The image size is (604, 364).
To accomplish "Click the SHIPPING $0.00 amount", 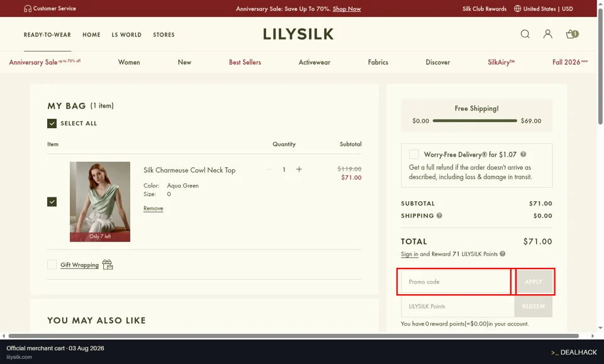I will (x=543, y=216).
